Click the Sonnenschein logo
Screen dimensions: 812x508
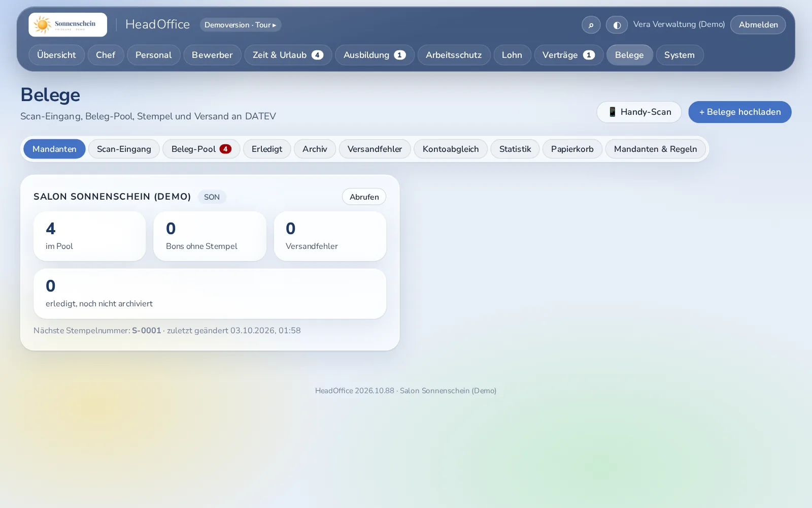(67, 24)
